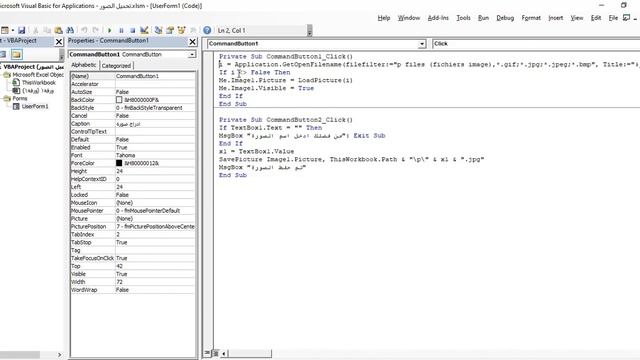Open the Add-Ins menu

[x=438, y=18]
